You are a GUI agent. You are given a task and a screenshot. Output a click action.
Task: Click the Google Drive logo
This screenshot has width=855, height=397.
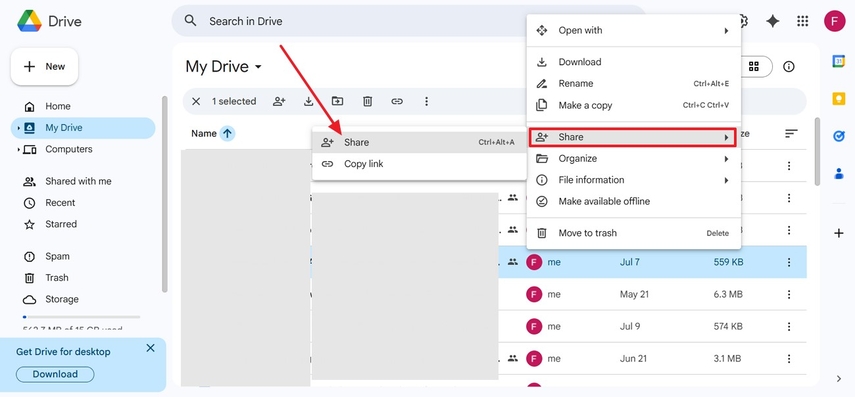click(x=29, y=21)
